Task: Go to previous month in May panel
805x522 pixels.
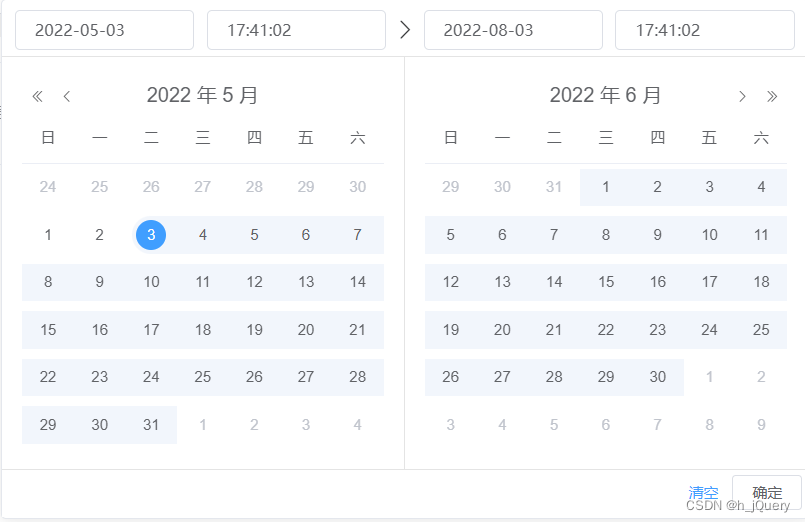Action: [x=67, y=96]
